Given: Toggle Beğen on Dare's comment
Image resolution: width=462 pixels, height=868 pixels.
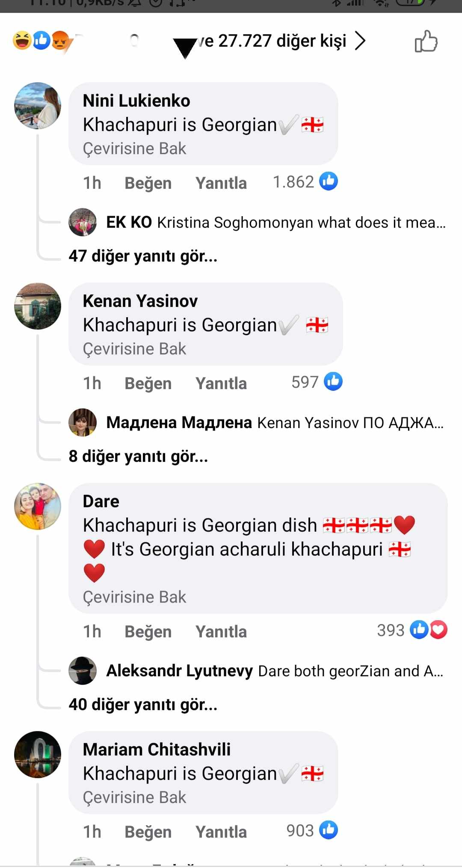Looking at the screenshot, I should point(148,632).
